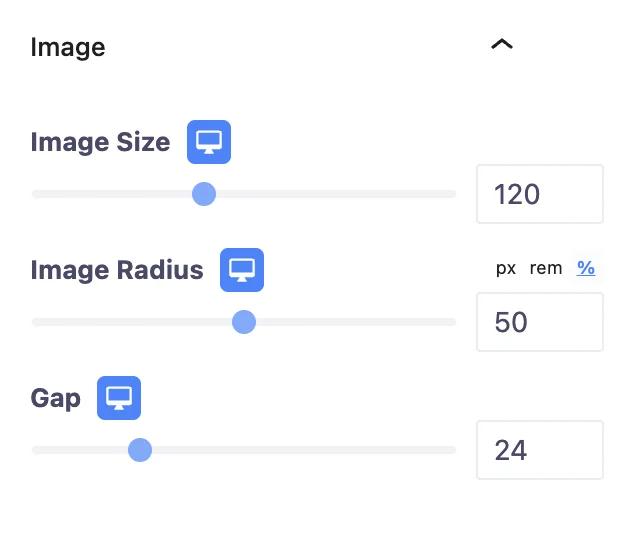632x534 pixels.
Task: Click the Gap label text
Action: point(55,398)
